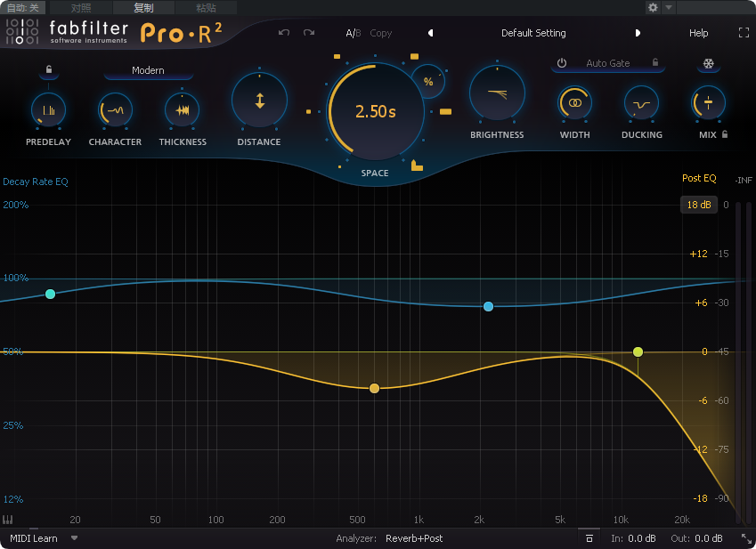
Task: Click the Thickness knob
Action: [183, 110]
